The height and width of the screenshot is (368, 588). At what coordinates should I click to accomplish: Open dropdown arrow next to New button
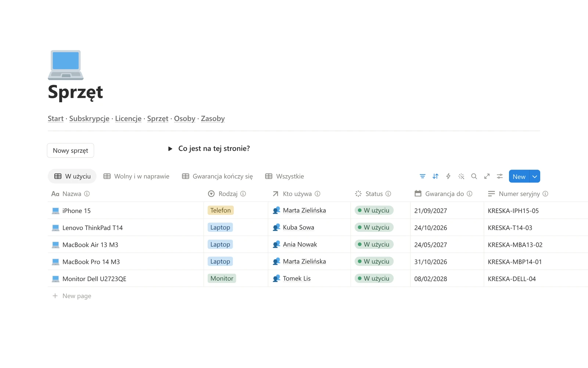(x=535, y=176)
